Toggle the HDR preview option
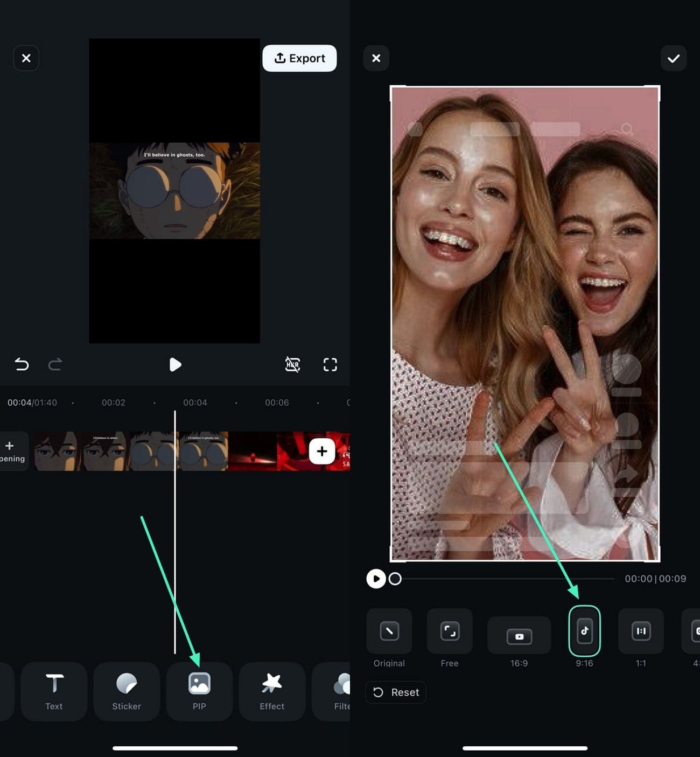The height and width of the screenshot is (757, 700). (292, 365)
